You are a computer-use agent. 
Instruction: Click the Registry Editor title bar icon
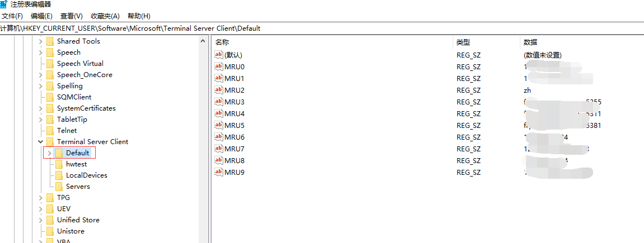point(4,4)
